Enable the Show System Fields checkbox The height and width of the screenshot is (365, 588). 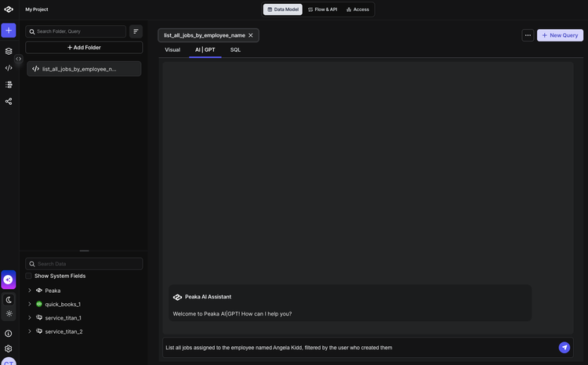point(29,276)
